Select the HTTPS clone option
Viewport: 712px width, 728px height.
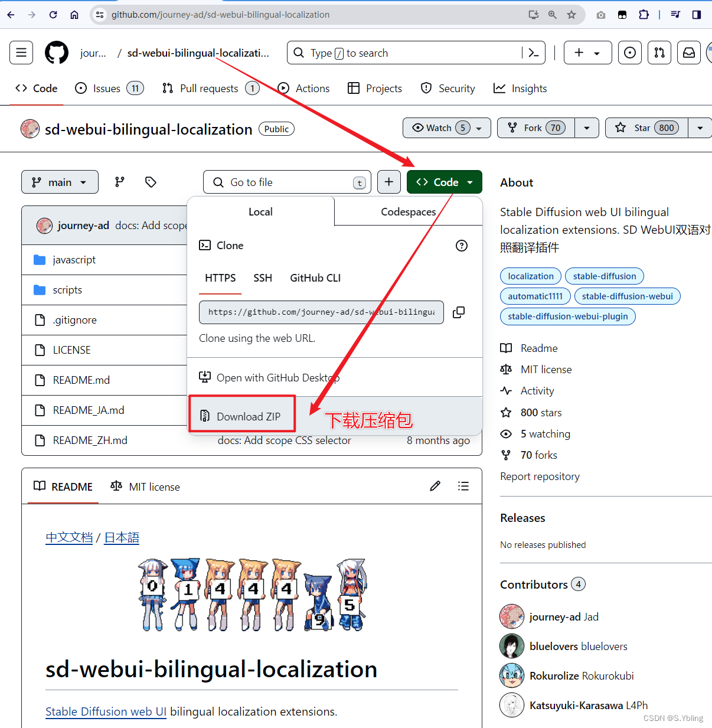point(220,278)
